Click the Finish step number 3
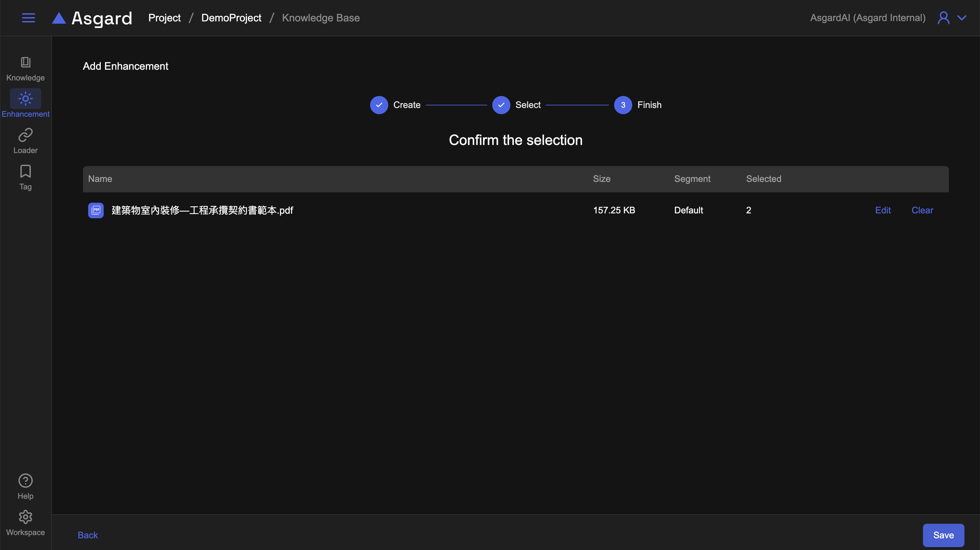Image resolution: width=980 pixels, height=550 pixels. 623,105
